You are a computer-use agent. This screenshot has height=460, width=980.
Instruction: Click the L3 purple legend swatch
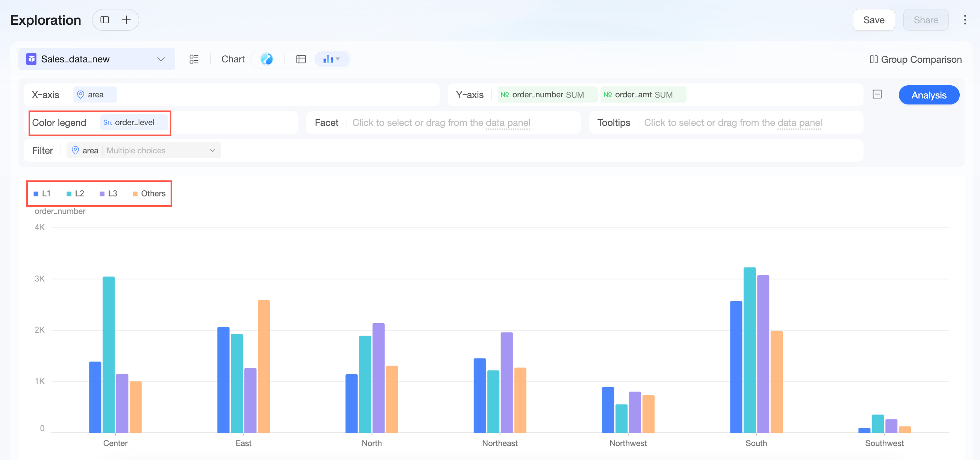pyautogui.click(x=102, y=194)
